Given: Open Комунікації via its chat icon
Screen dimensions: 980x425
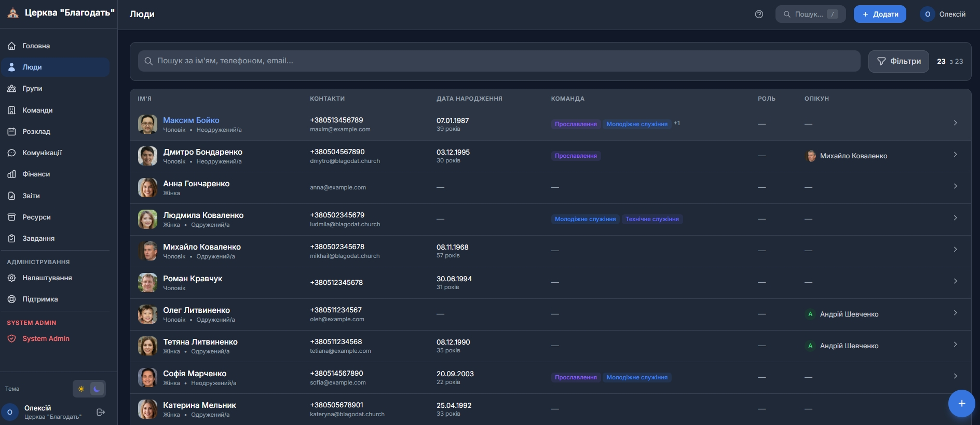Looking at the screenshot, I should [11, 153].
